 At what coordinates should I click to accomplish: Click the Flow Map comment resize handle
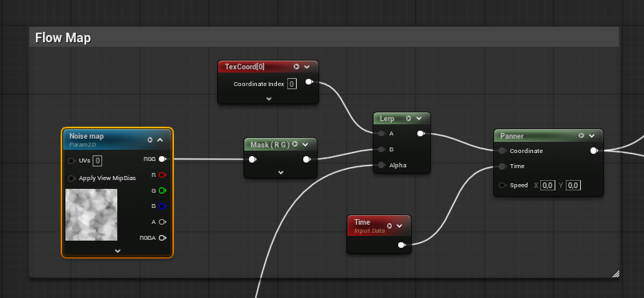click(x=615, y=274)
